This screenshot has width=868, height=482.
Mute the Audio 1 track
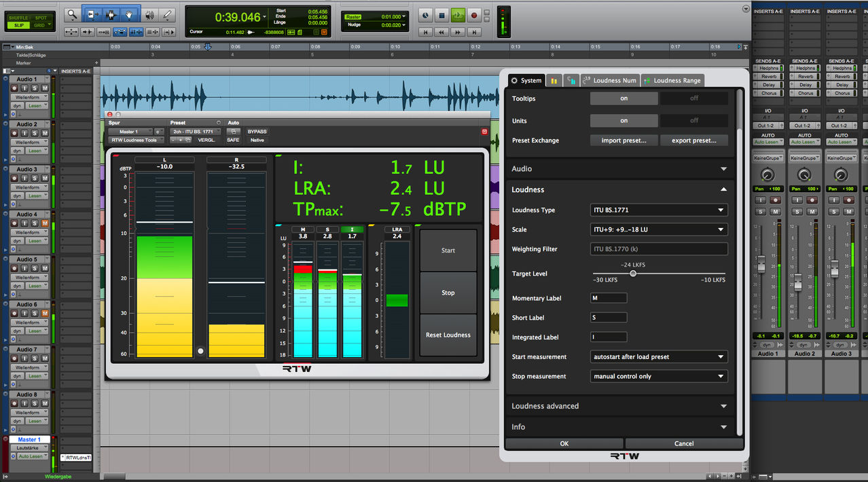45,88
